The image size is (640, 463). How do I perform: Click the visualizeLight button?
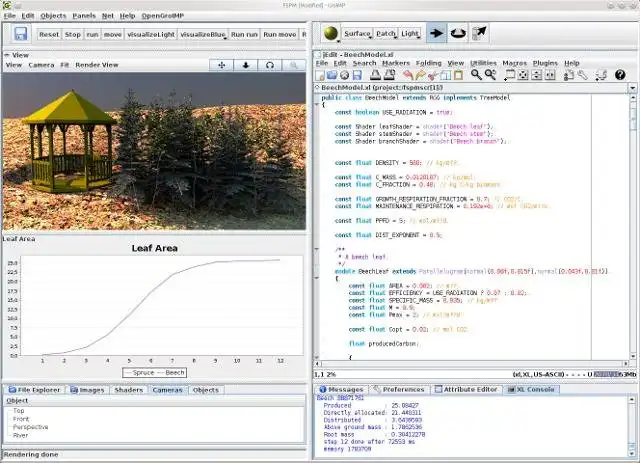click(x=151, y=35)
